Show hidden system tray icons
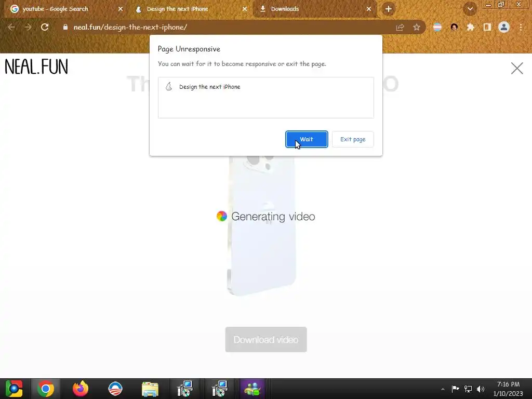This screenshot has height=399, width=532. [443, 389]
